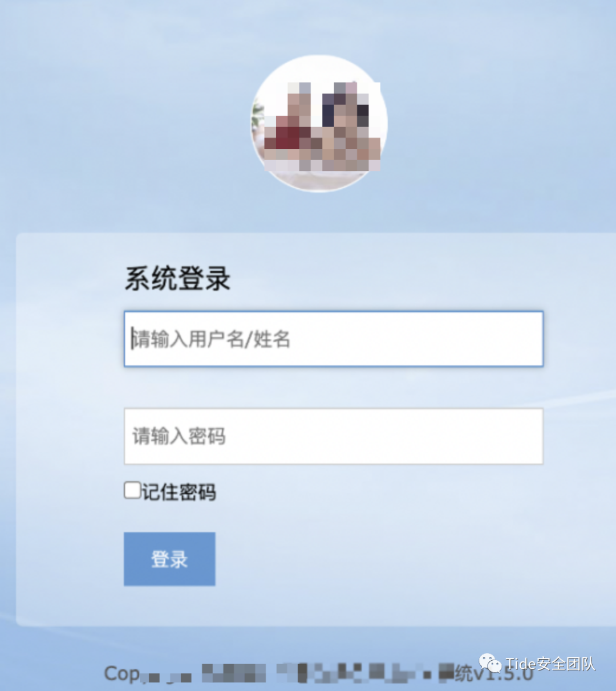Click the 记住密码 label text
Image resolution: width=616 pixels, height=691 pixels.
coord(179,492)
